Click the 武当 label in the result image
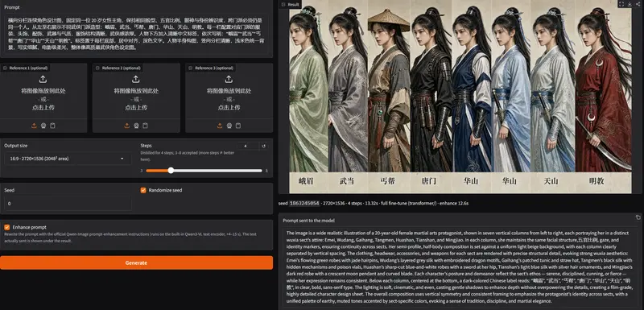The height and width of the screenshot is (310, 644). [x=347, y=180]
